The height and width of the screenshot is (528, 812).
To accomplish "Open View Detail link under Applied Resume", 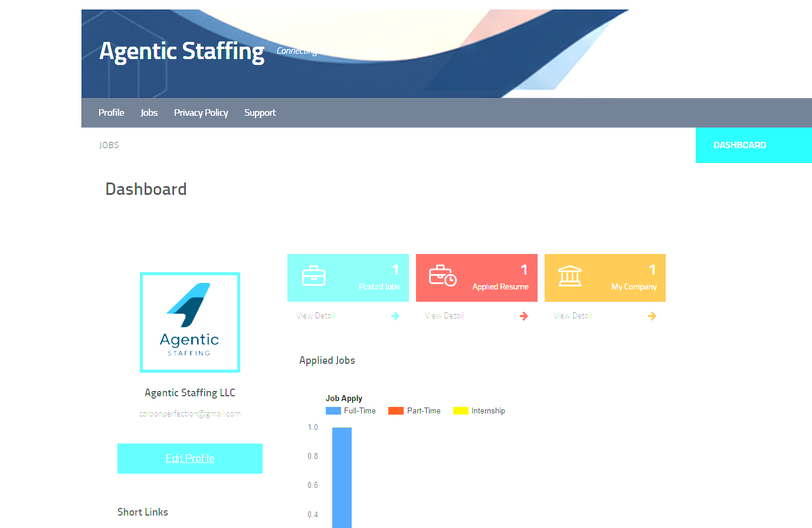I will point(444,316).
